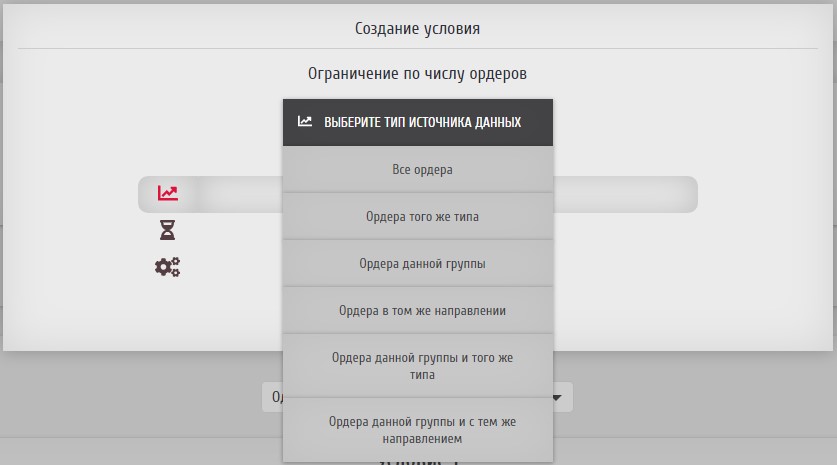Choose "Ордера того же типа" option
The image size is (837, 465).
(x=417, y=216)
